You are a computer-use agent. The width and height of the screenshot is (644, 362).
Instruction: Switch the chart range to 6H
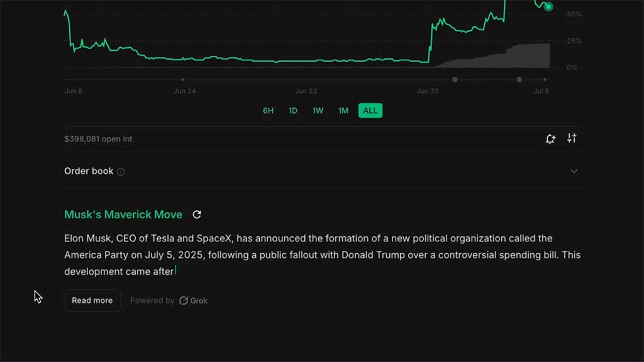tap(268, 111)
